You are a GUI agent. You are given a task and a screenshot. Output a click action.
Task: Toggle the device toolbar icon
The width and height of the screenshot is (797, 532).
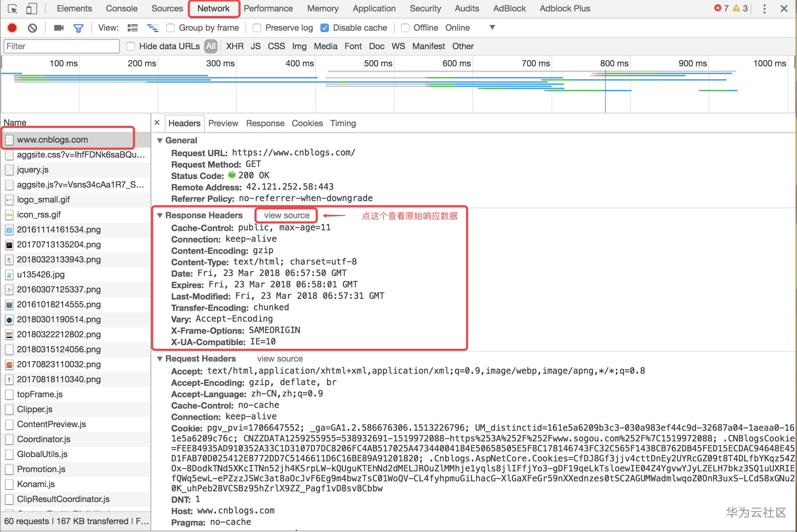pos(32,9)
